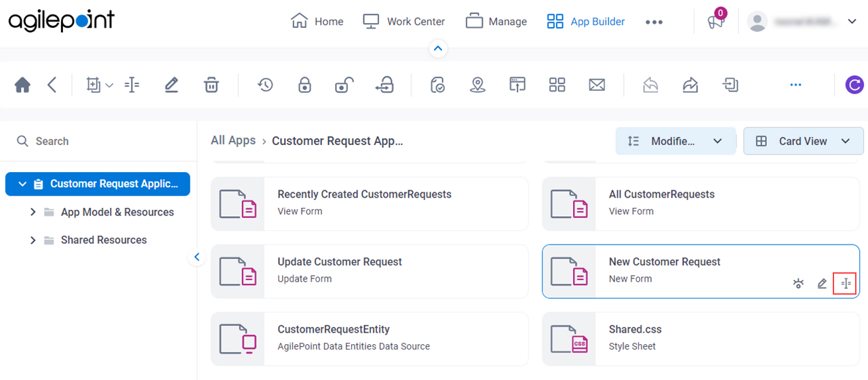Open the user account dropdown arrow

(x=852, y=22)
